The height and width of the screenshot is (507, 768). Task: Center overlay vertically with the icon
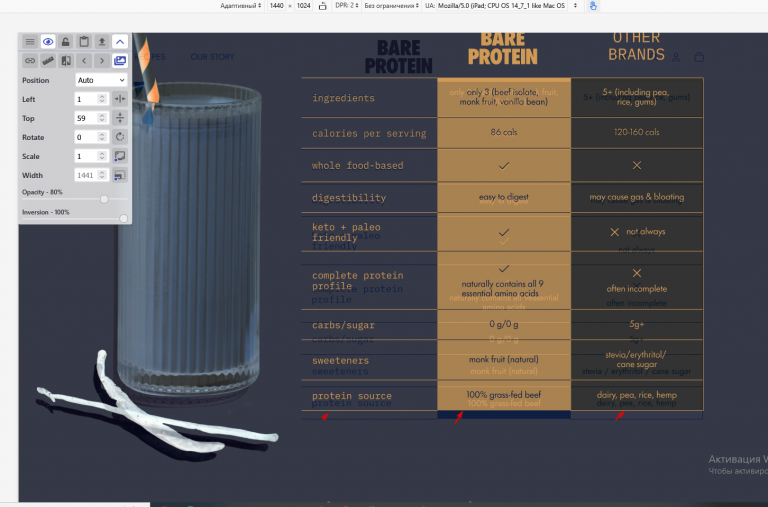tap(120, 118)
